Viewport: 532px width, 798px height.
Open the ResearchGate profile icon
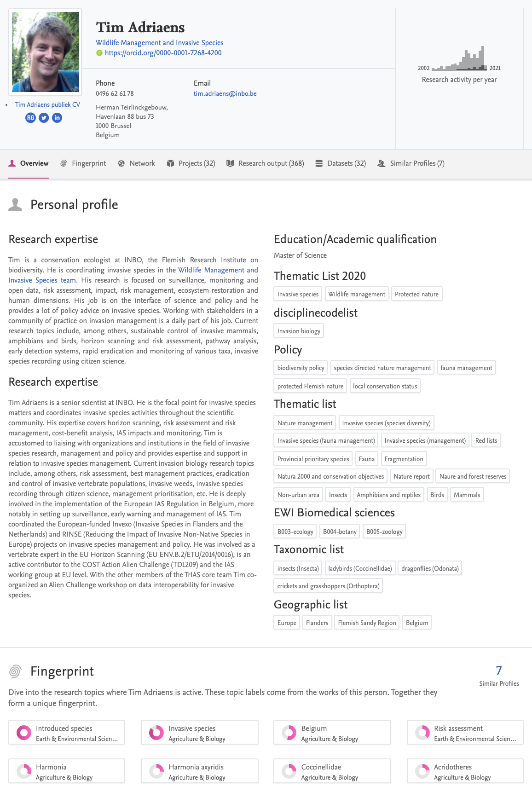coord(30,118)
